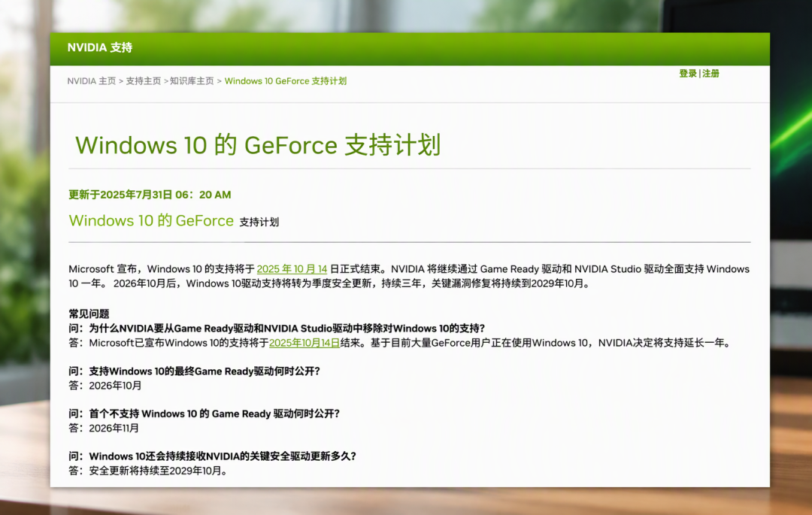
Task: Select the 更新于2025年7月31日 timestamp text
Action: coord(150,195)
